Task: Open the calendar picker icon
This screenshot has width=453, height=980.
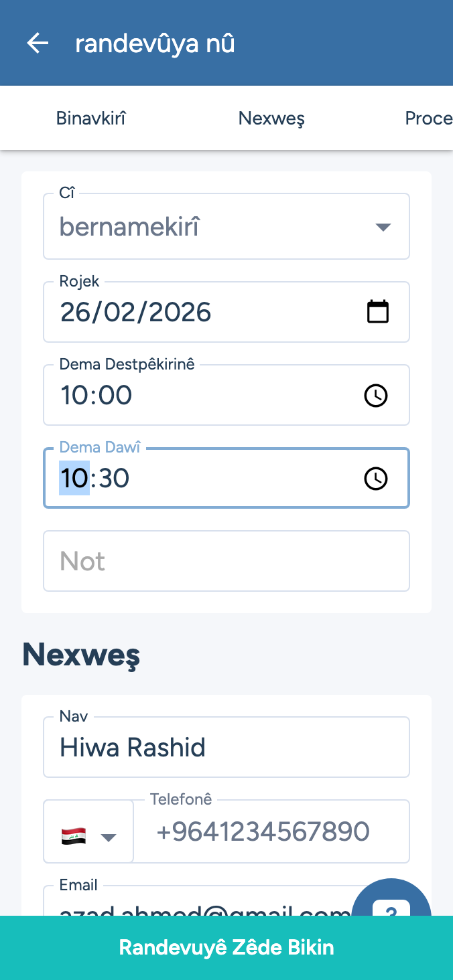Action: point(378,312)
